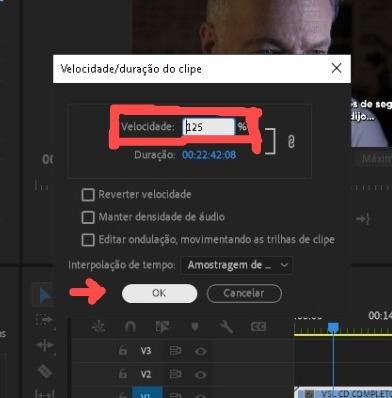Enable Editar ondulação checkbox
The width and height of the screenshot is (392, 398).
coord(88,240)
